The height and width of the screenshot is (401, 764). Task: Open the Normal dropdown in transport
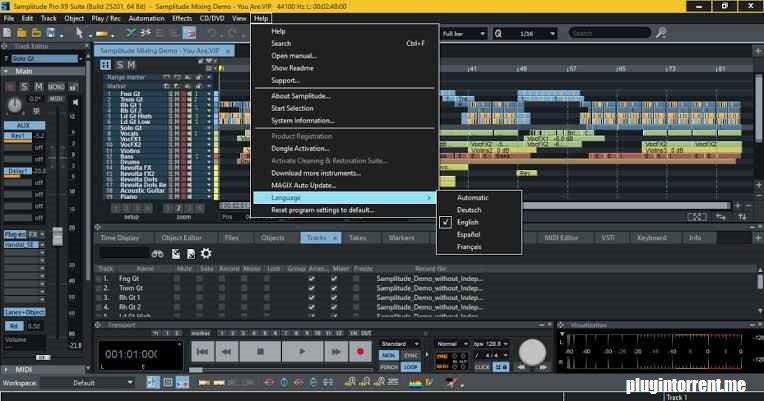(451, 344)
